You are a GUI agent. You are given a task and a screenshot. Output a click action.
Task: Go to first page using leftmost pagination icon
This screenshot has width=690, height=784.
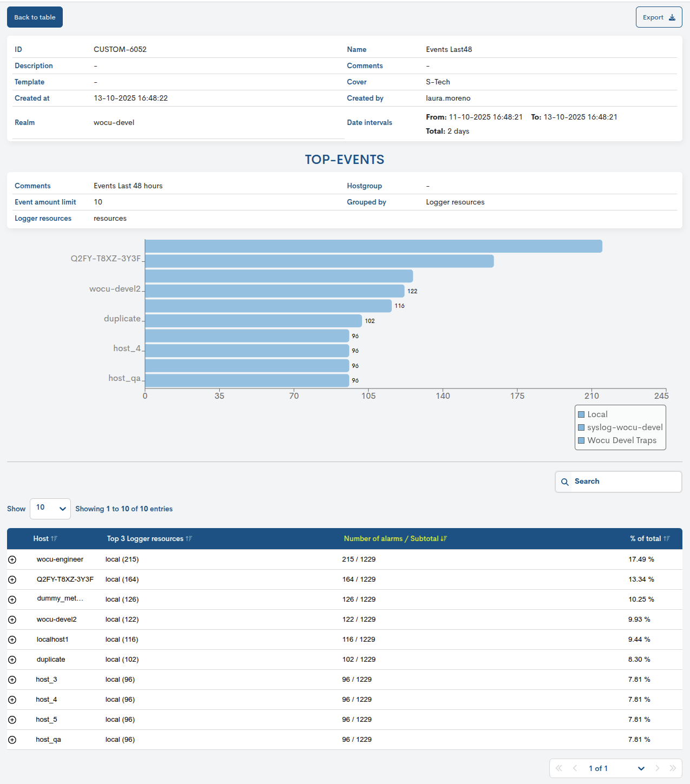coord(558,768)
